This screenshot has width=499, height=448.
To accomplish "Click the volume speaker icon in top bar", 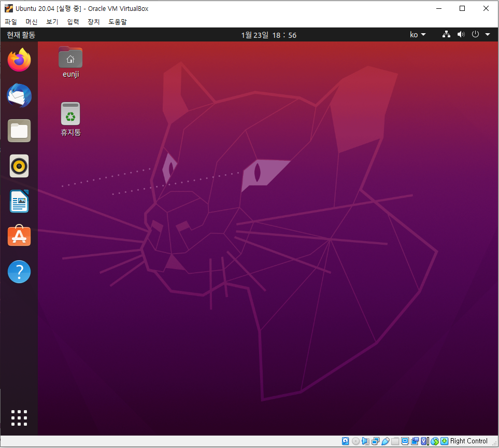I will tap(461, 34).
